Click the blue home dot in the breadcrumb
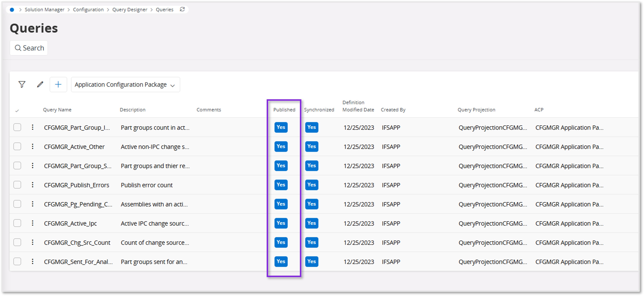This screenshot has width=644, height=296. pos(12,10)
